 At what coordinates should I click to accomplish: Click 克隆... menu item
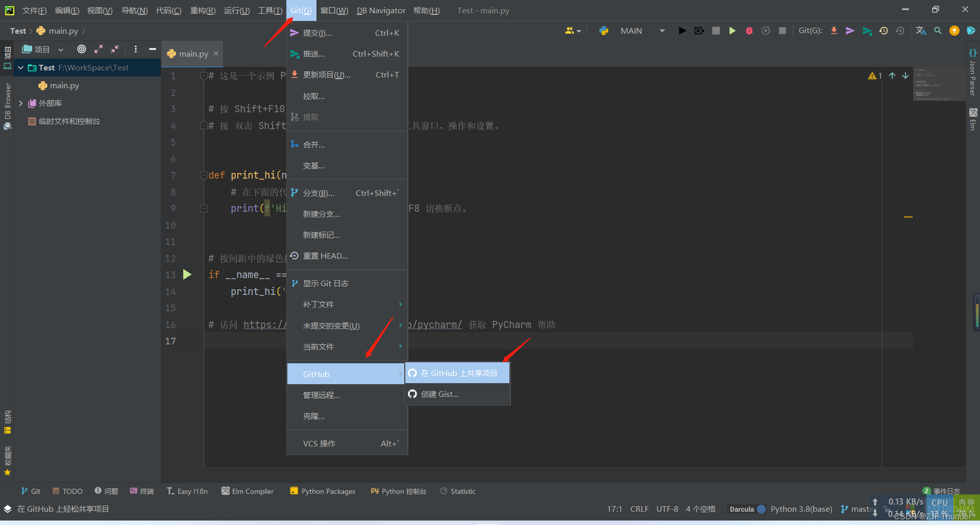[347, 416]
